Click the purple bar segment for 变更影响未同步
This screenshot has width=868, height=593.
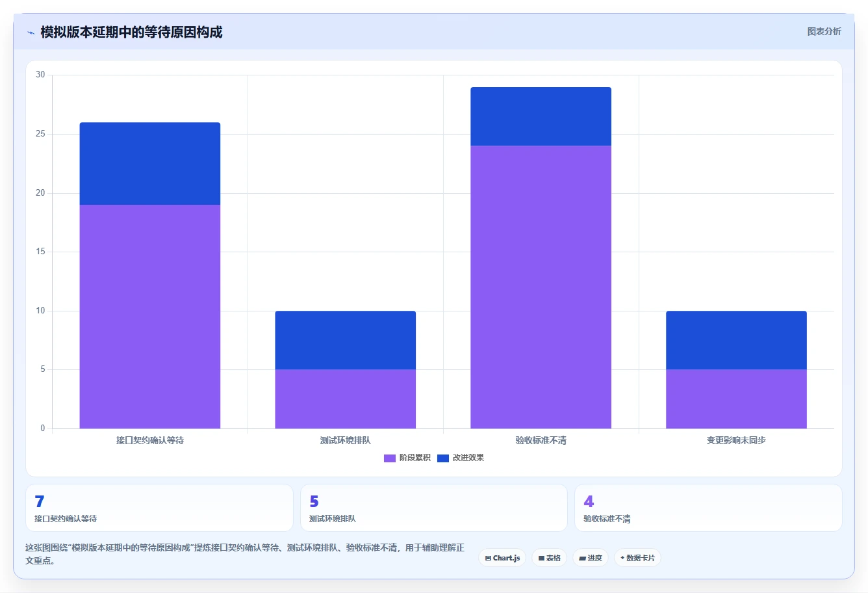pyautogui.click(x=737, y=399)
